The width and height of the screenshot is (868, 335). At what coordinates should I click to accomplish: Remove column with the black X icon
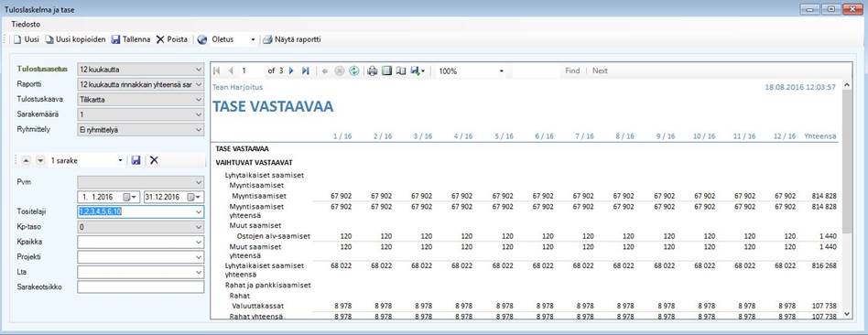pos(154,160)
